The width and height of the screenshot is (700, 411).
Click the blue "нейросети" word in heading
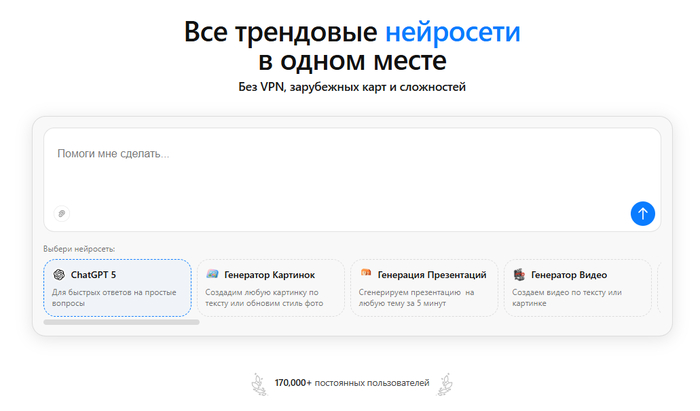[452, 31]
